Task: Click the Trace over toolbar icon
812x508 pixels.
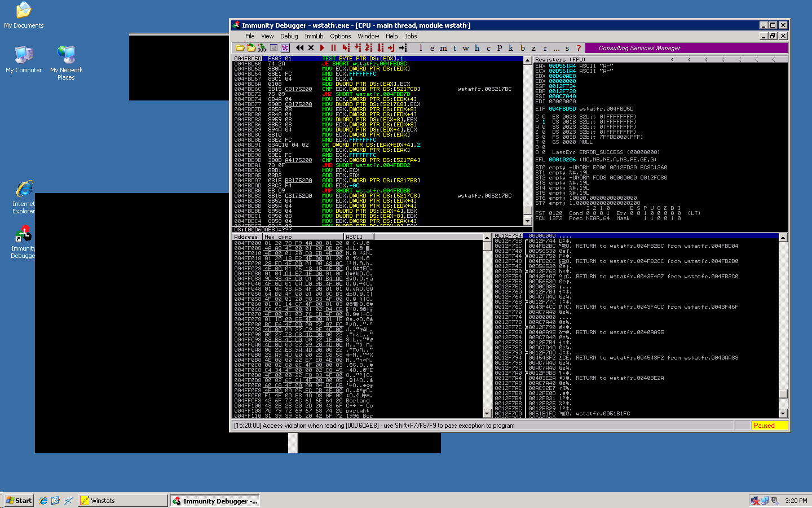Action: click(x=380, y=48)
